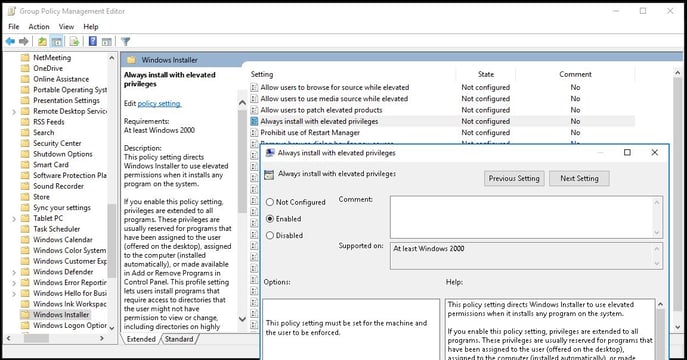Image resolution: width=687 pixels, height=360 pixels.
Task: Click the OneDrive folder icon
Action: click(25, 68)
